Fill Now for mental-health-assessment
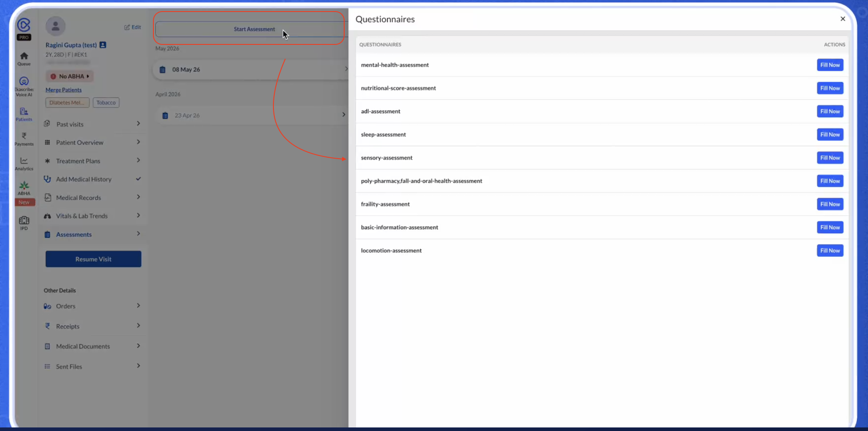The image size is (868, 431). [x=830, y=65]
